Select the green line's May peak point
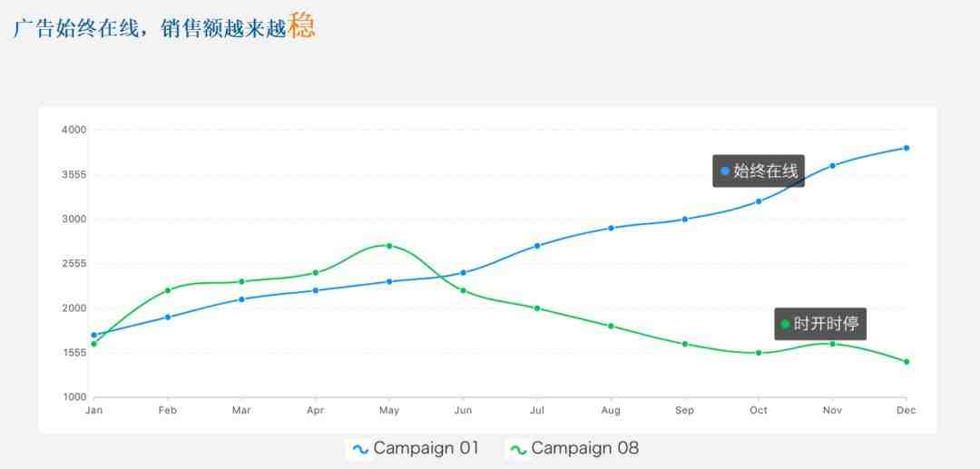This screenshot has height=469, width=980. 389,246
